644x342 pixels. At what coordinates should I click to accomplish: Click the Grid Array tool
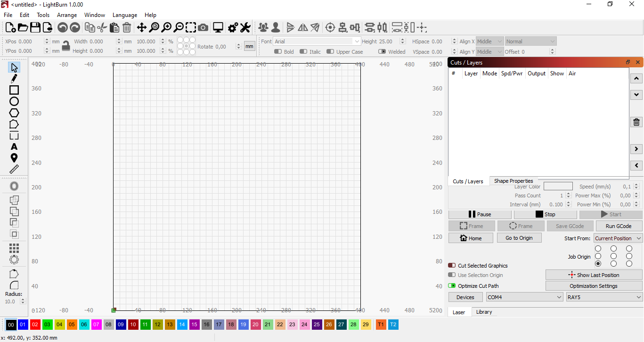pos(14,248)
